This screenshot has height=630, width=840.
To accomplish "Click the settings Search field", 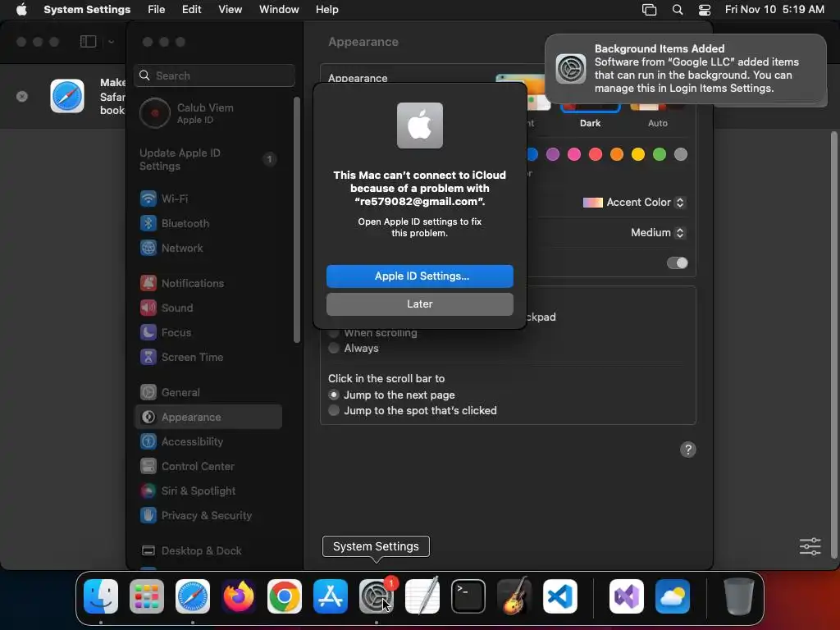I will (214, 75).
